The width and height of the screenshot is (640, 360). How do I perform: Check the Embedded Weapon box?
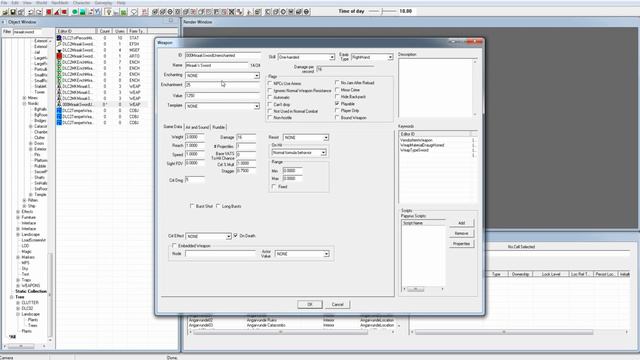pyautogui.click(x=174, y=246)
